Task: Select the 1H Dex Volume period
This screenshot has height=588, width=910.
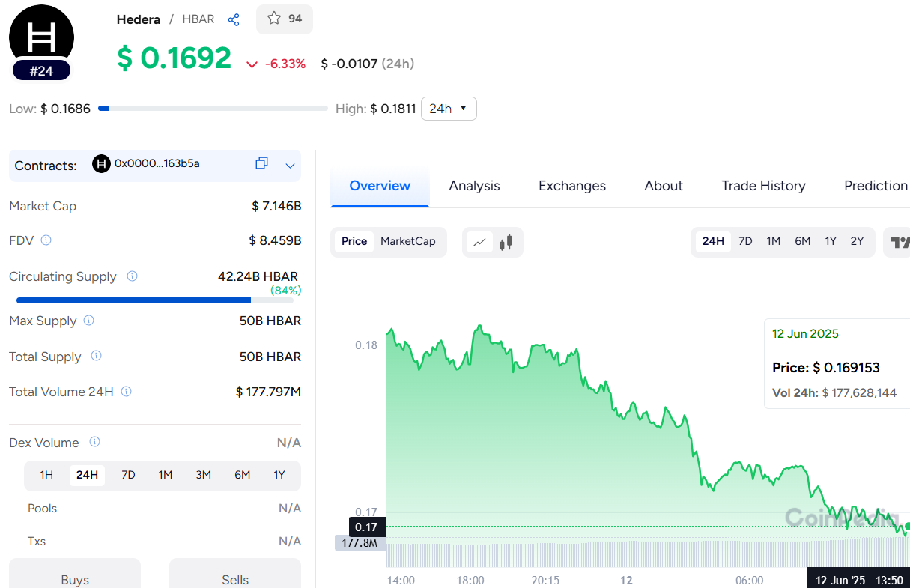Action: point(46,475)
